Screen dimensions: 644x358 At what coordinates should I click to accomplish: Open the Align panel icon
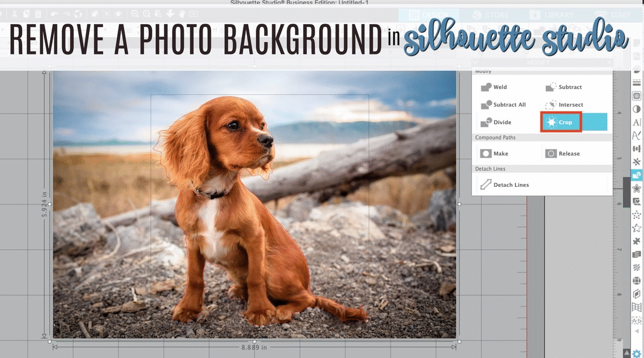(x=636, y=148)
